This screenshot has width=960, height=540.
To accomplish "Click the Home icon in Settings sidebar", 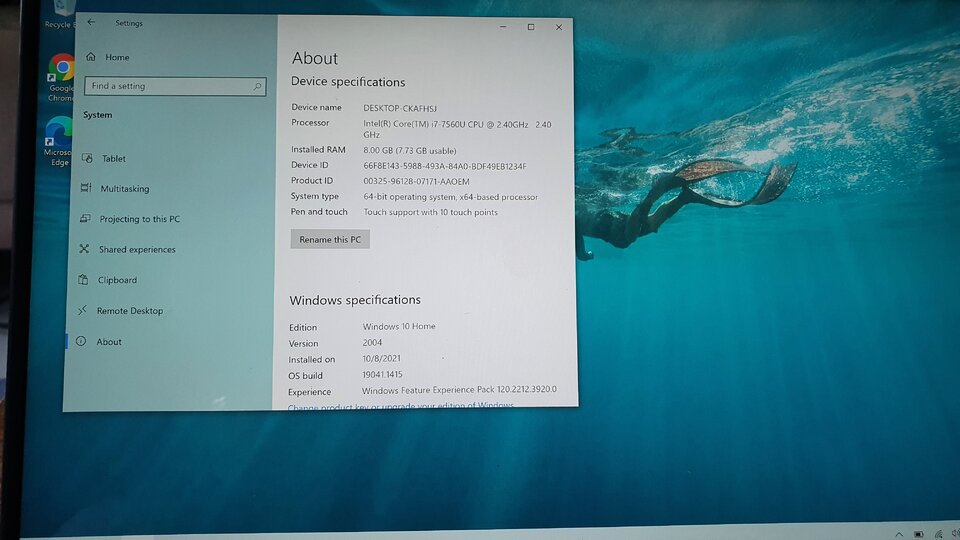I will click(x=91, y=56).
